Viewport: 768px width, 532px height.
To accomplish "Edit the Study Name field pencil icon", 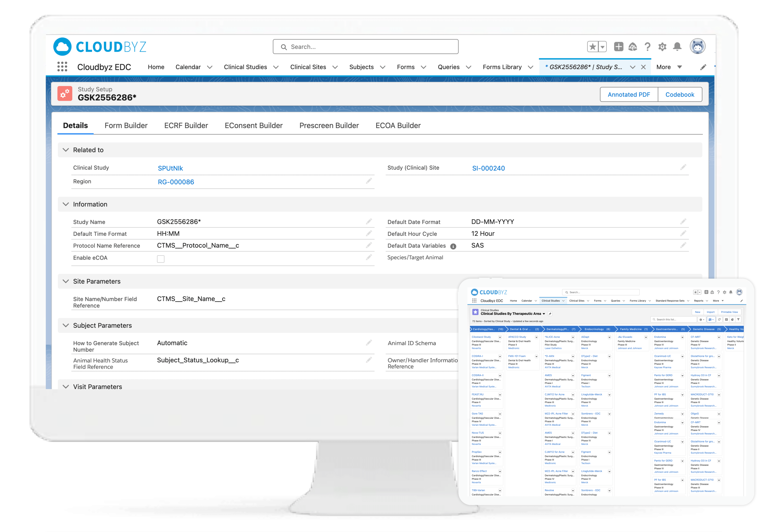I will (369, 221).
